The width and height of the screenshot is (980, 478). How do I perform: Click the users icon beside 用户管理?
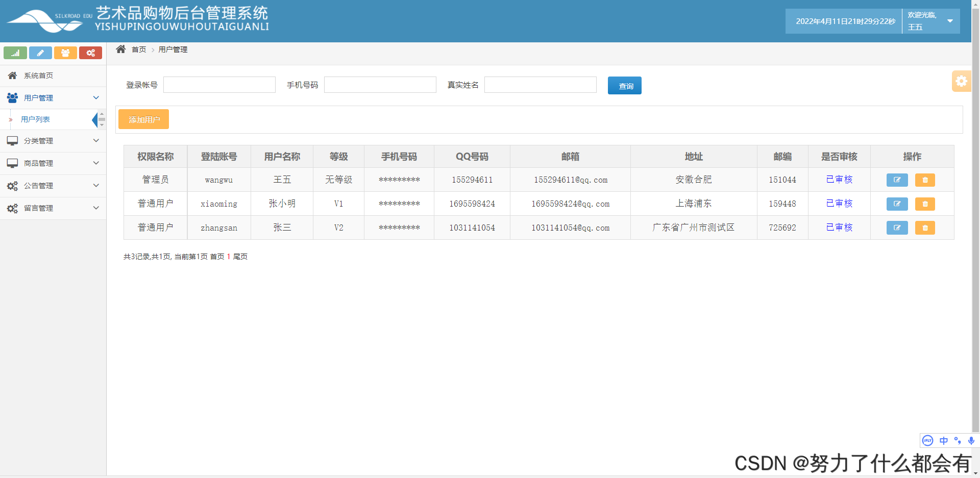click(x=12, y=97)
